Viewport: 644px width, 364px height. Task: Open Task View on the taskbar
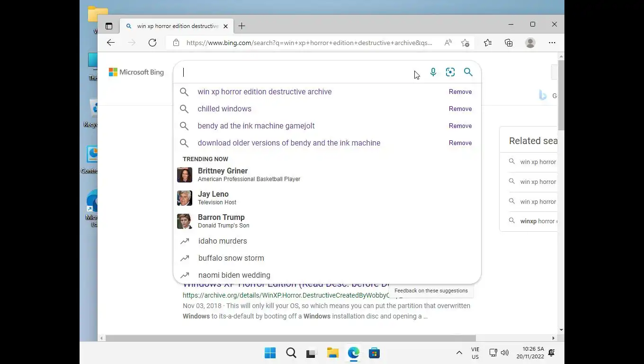tap(311, 353)
